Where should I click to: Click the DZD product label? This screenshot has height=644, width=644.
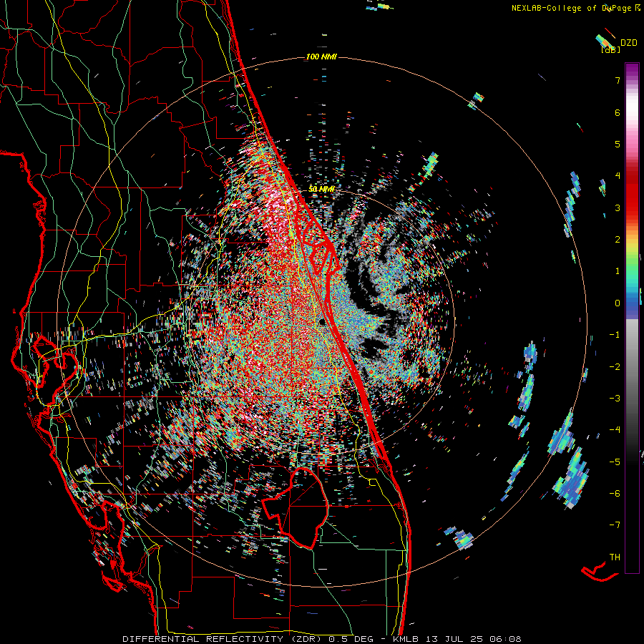click(629, 42)
